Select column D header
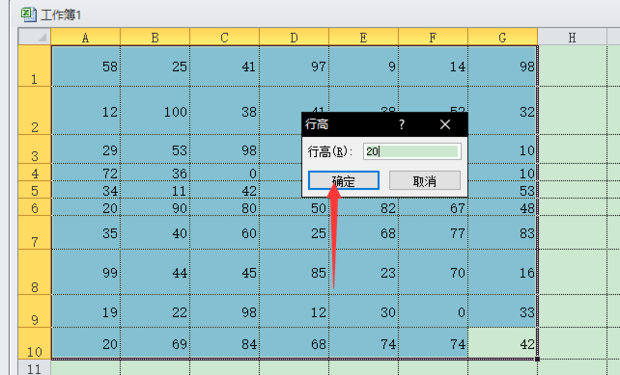620x375 pixels. [x=294, y=37]
